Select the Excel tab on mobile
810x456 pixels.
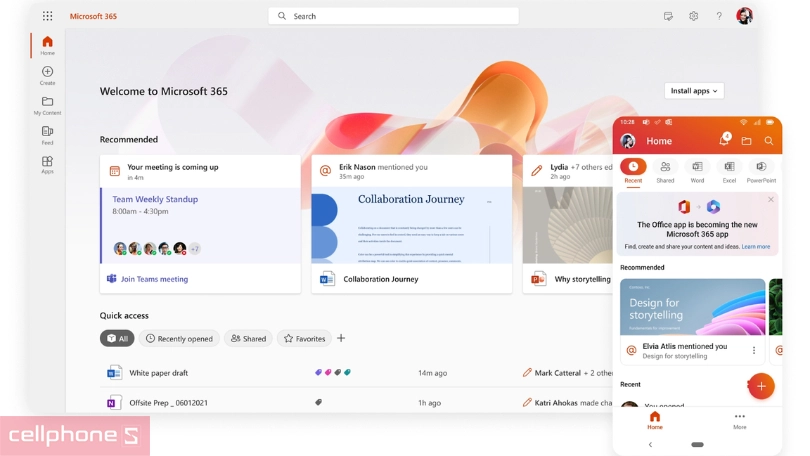tap(729, 171)
